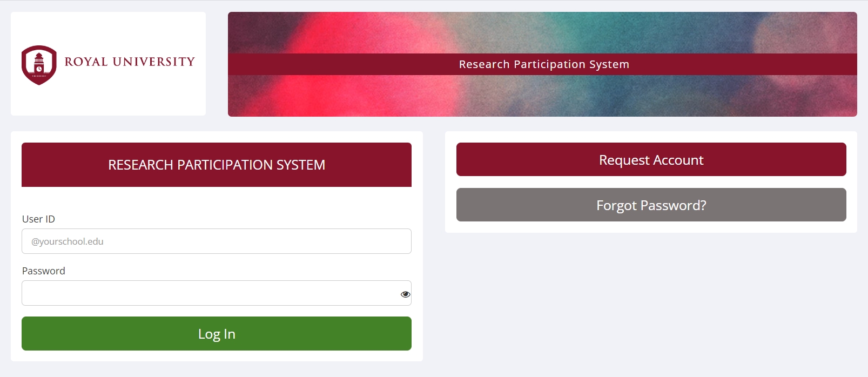
Task: Click the @yourschool.edu placeholder text
Action: 68,241
